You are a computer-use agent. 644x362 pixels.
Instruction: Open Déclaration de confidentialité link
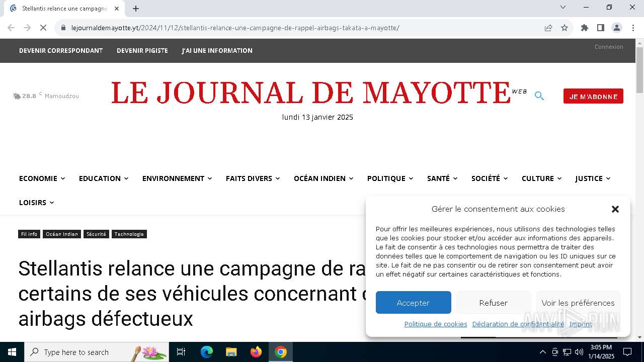pyautogui.click(x=518, y=324)
